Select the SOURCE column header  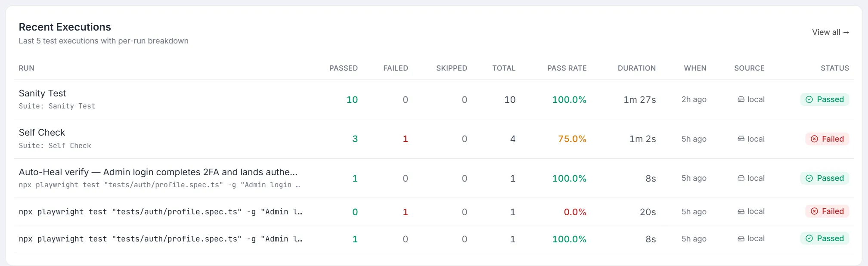point(750,68)
